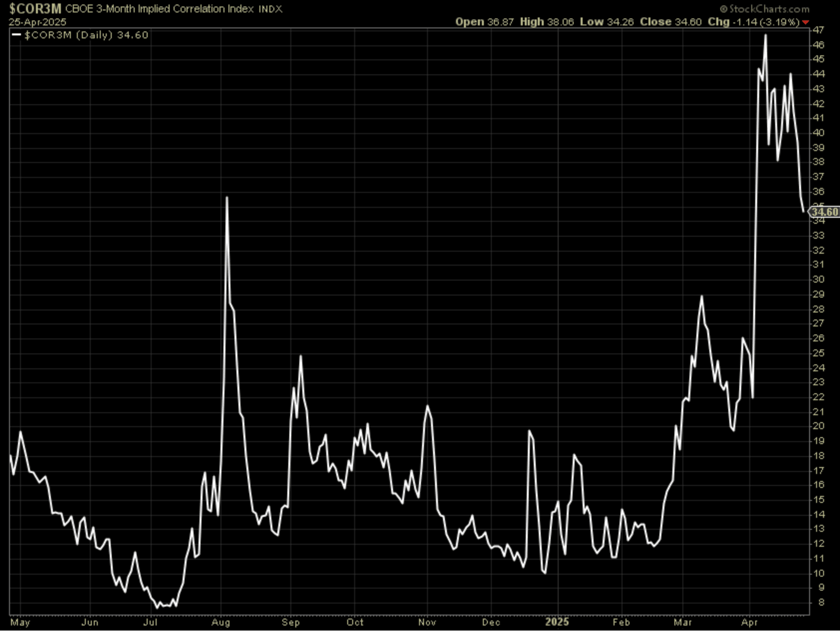Click the Open 36.87 value in header
The image size is (840, 631).
(484, 22)
